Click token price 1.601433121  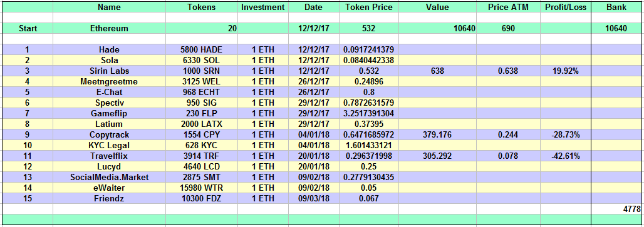369,145
